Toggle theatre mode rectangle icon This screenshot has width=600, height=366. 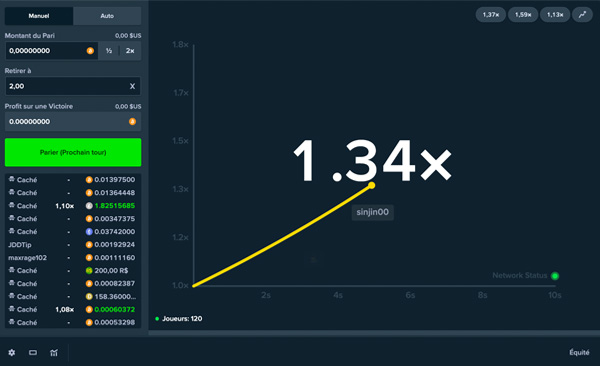coord(33,353)
